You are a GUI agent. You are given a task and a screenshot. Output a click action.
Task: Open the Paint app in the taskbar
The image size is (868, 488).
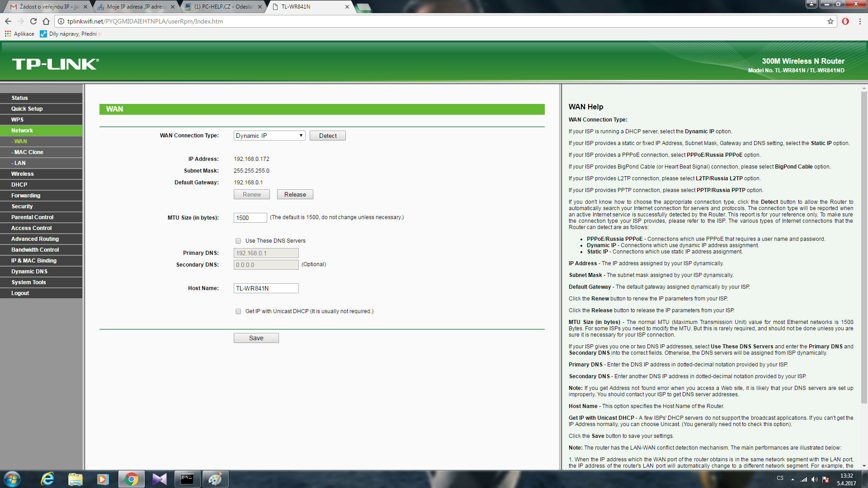pos(215,479)
